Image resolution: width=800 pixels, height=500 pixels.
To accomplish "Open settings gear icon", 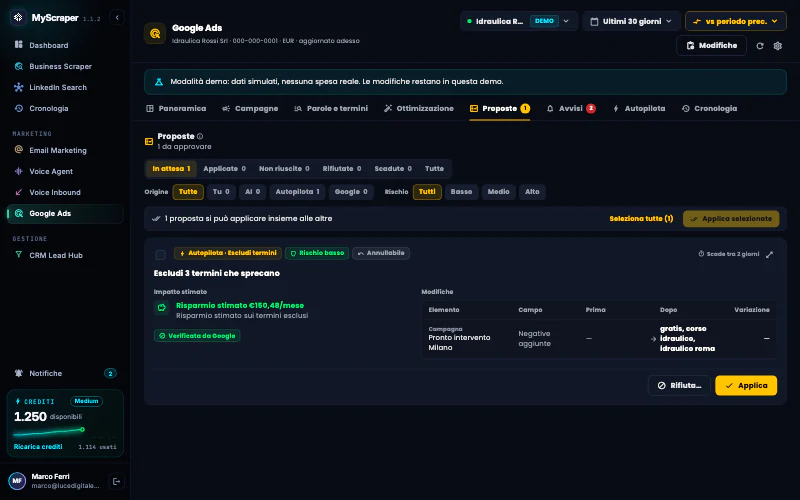I will [778, 46].
